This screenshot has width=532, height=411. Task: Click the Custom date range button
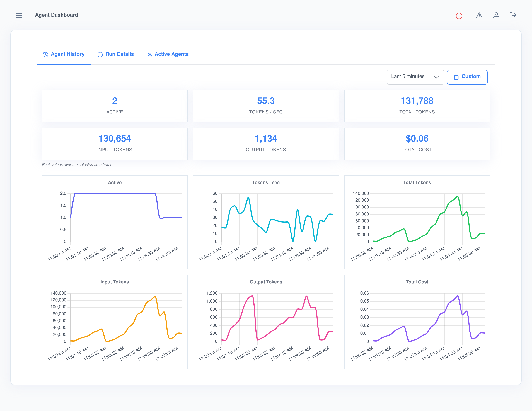(x=467, y=77)
